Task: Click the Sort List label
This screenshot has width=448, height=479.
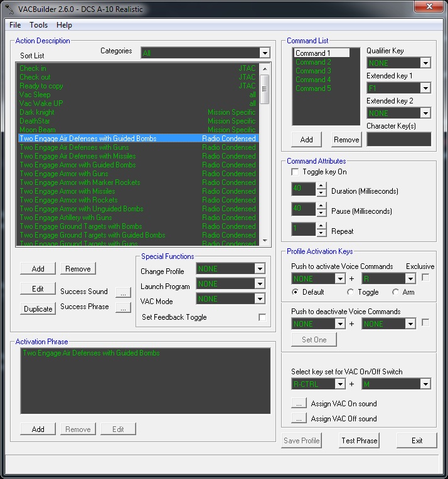Action: (x=32, y=56)
